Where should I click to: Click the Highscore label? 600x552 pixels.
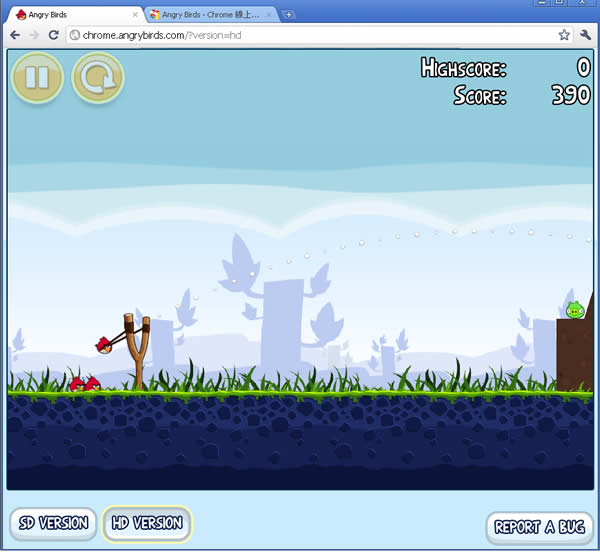463,68
